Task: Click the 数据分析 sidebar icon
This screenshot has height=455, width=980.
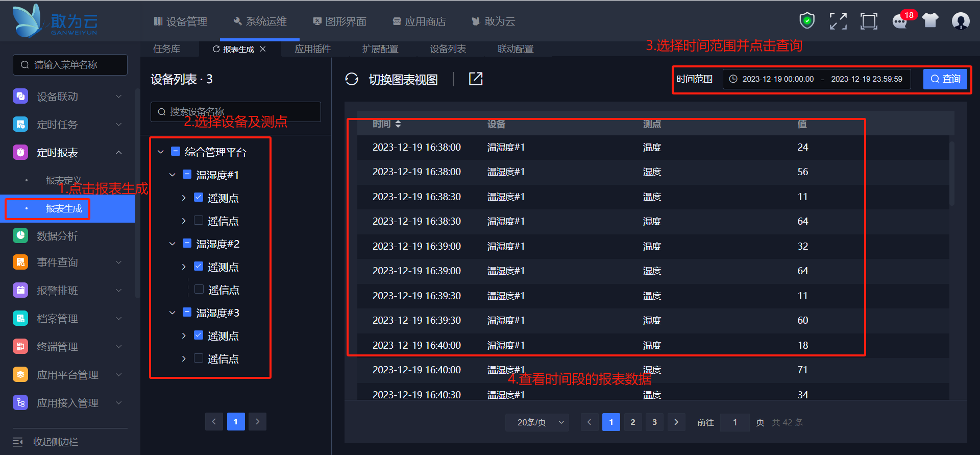Action: click(x=20, y=235)
